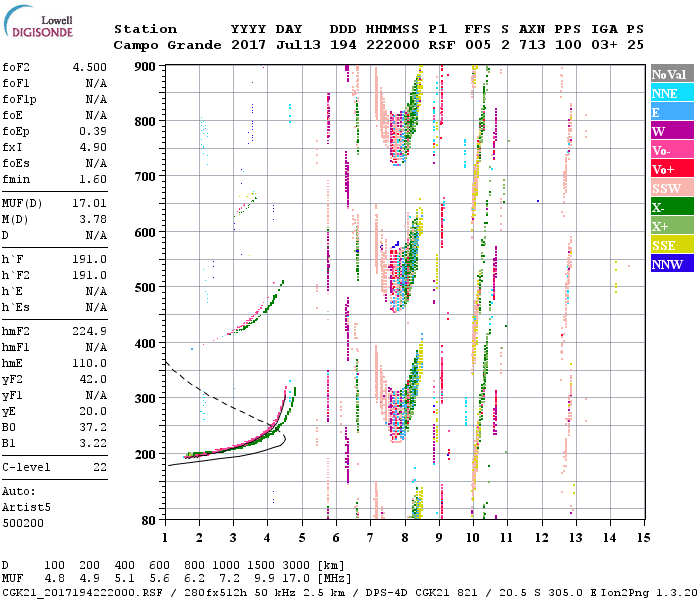Screen dimensions: 700x600
Task: Click the fmin value 1.60
Action: 93,179
